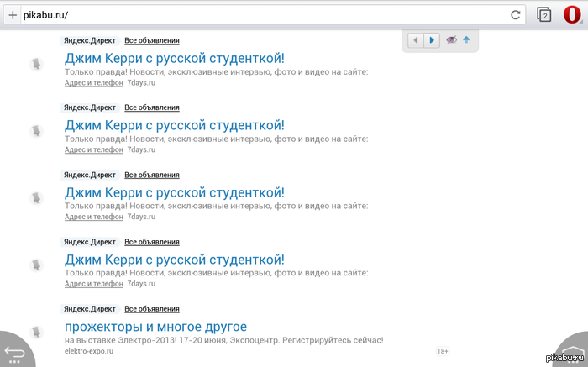Click the pin icon beside the fourth Джим Керри ad
This screenshot has width=588, height=367.
[x=36, y=265]
